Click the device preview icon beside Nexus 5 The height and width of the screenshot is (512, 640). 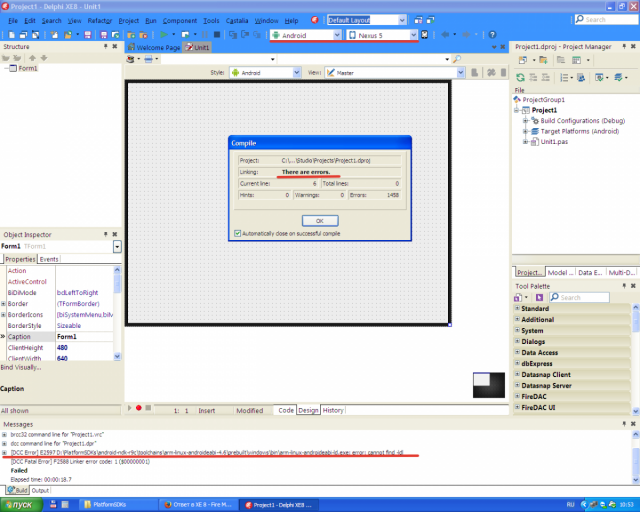click(424, 35)
